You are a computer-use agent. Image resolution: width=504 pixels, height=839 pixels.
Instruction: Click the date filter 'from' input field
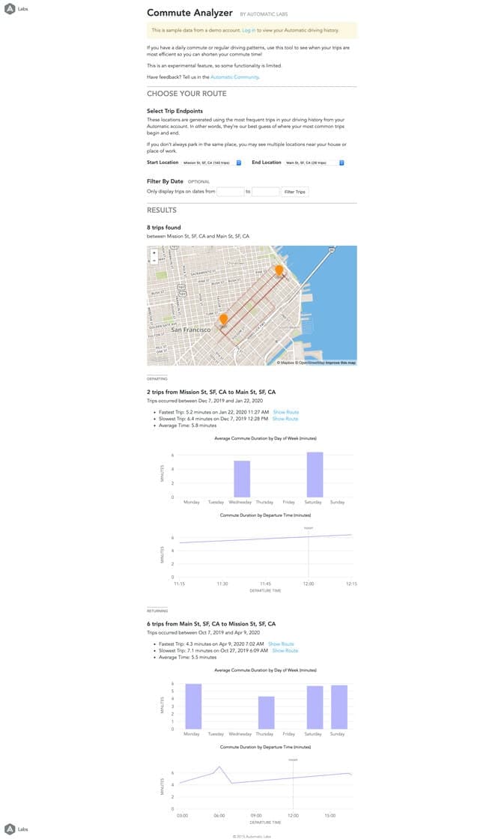click(230, 192)
